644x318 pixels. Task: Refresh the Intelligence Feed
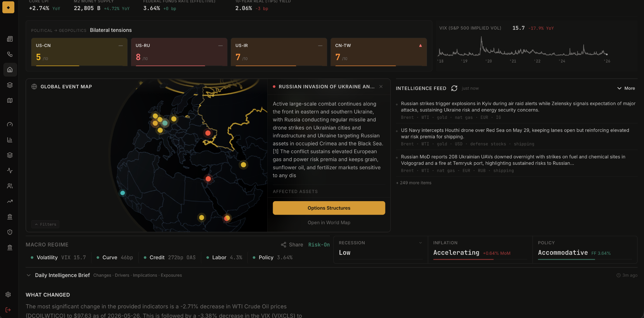(x=454, y=88)
